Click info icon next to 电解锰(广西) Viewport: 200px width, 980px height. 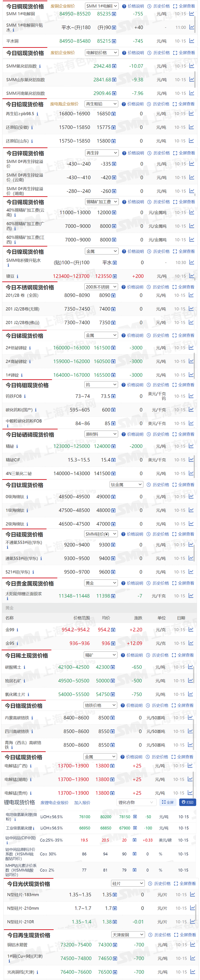point(30,766)
